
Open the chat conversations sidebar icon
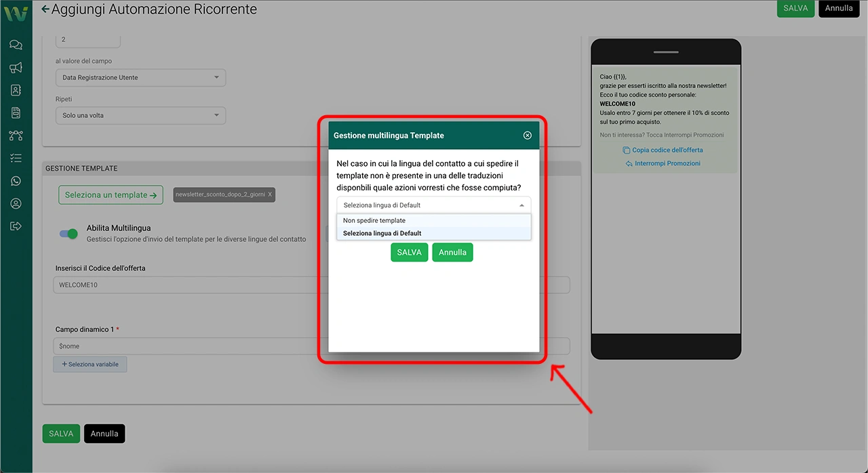pos(16,45)
